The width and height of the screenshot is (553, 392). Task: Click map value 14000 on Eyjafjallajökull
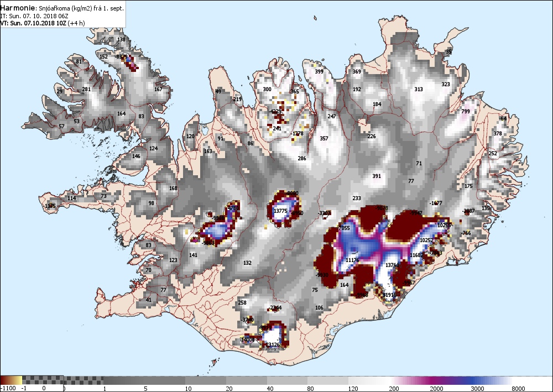248,340
